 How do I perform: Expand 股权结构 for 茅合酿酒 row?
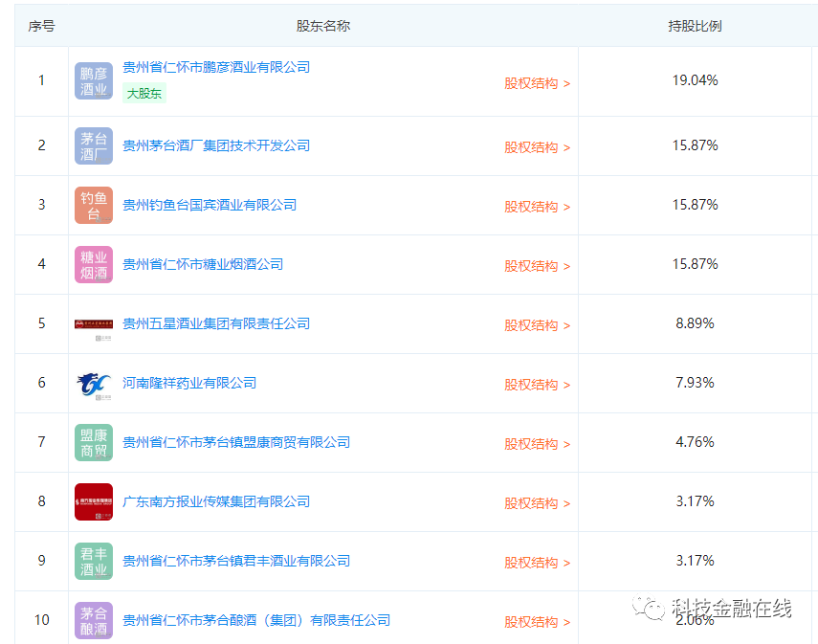click(538, 623)
